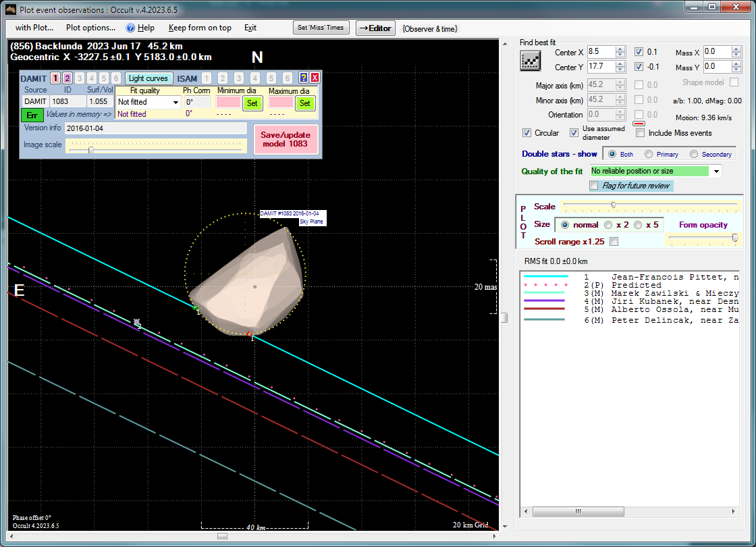Click Set for Maximum dia

[304, 103]
